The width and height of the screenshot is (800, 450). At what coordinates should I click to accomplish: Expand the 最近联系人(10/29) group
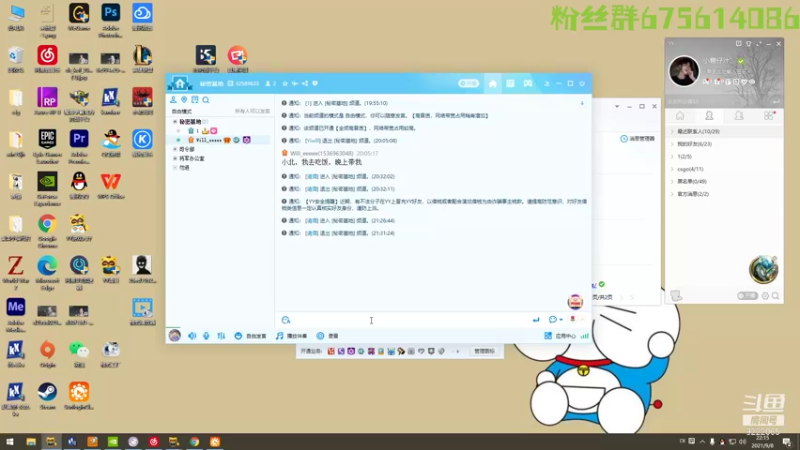tap(724, 132)
